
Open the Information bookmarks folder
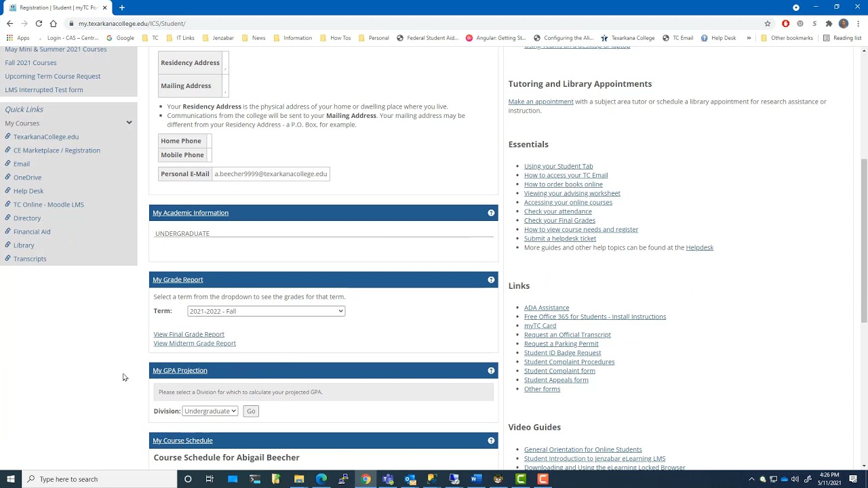292,38
